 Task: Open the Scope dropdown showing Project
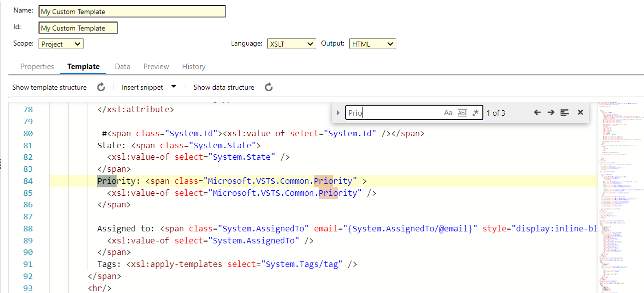coord(61,44)
